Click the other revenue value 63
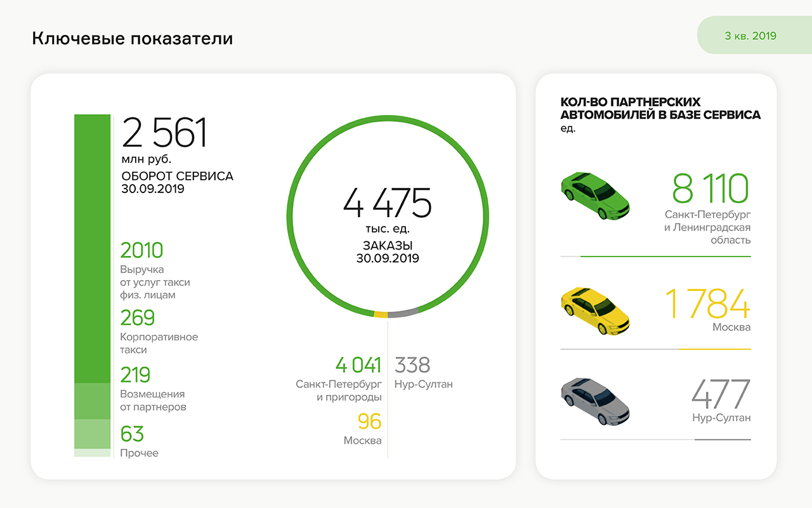The height and width of the screenshot is (508, 812). pyautogui.click(x=133, y=434)
